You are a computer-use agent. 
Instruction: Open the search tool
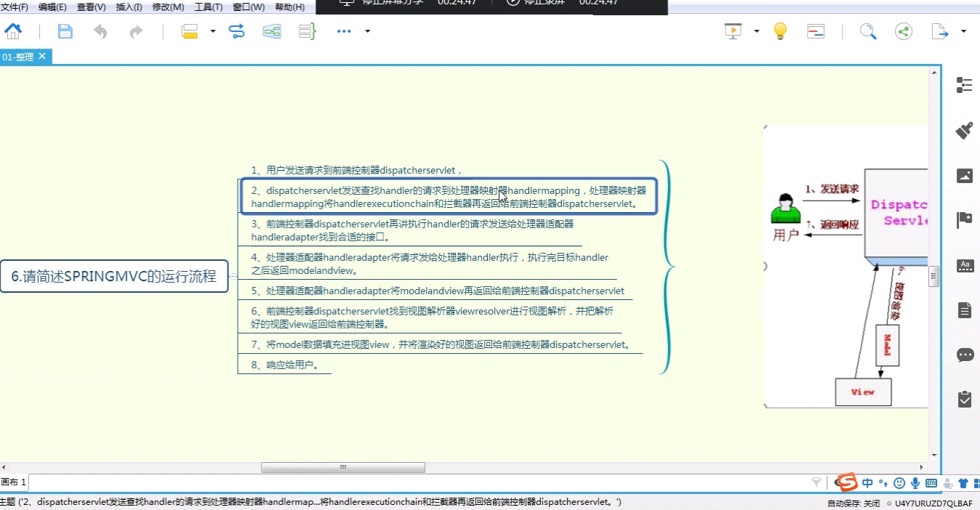[868, 31]
